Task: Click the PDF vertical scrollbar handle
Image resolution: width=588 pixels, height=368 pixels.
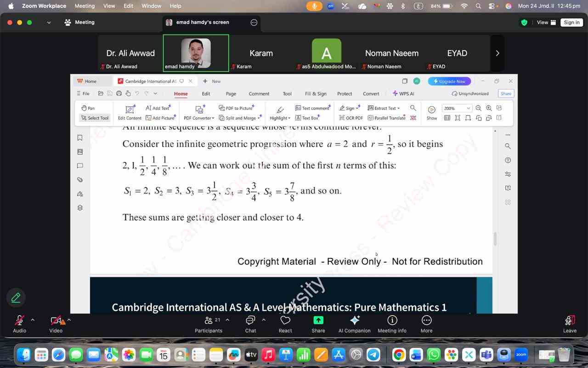Action: click(x=495, y=239)
